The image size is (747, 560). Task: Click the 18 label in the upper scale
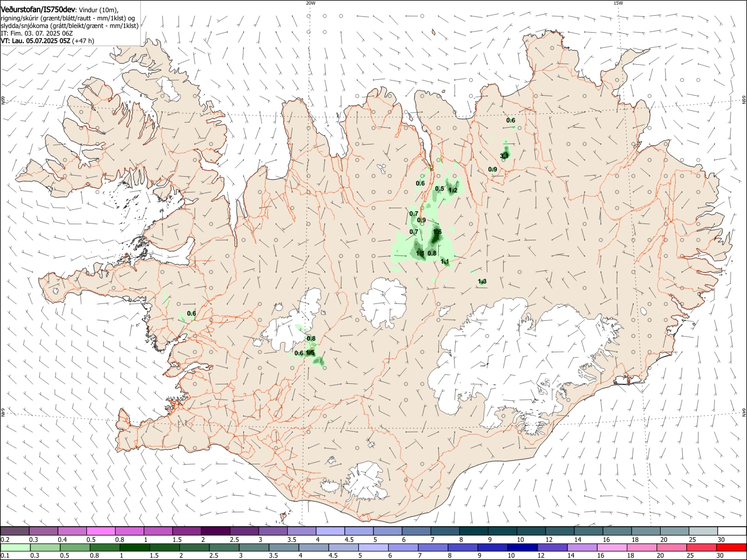pos(635,540)
